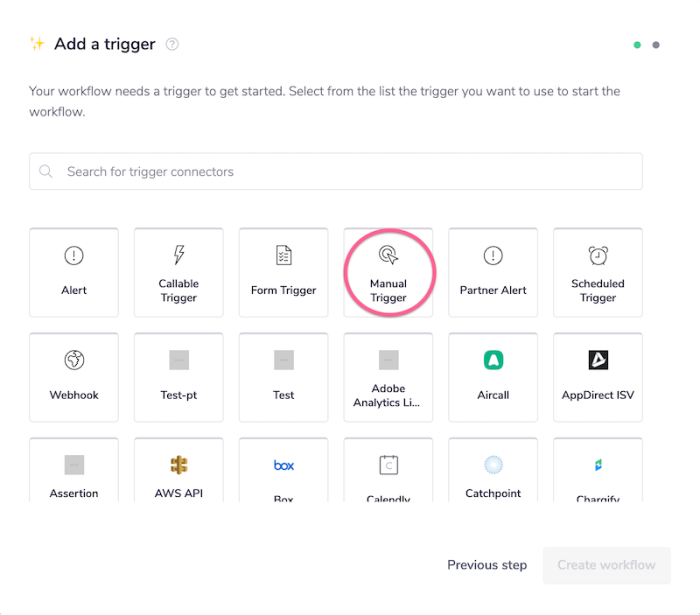This screenshot has width=700, height=615.
Task: Select the Form Trigger tile
Action: [283, 272]
